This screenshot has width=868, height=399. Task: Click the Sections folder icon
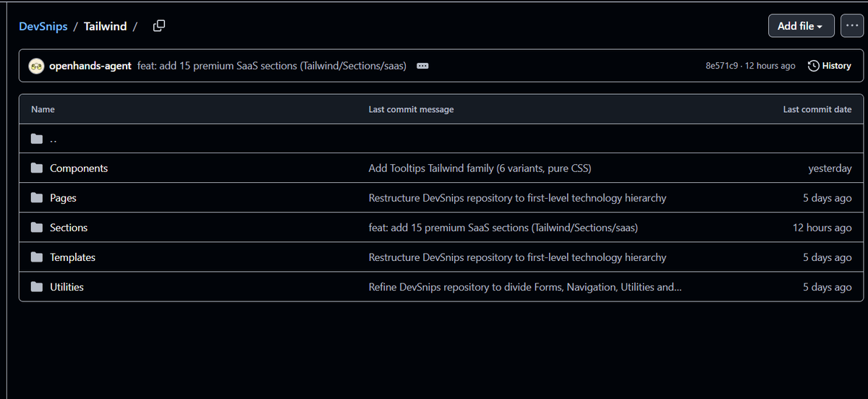click(37, 228)
